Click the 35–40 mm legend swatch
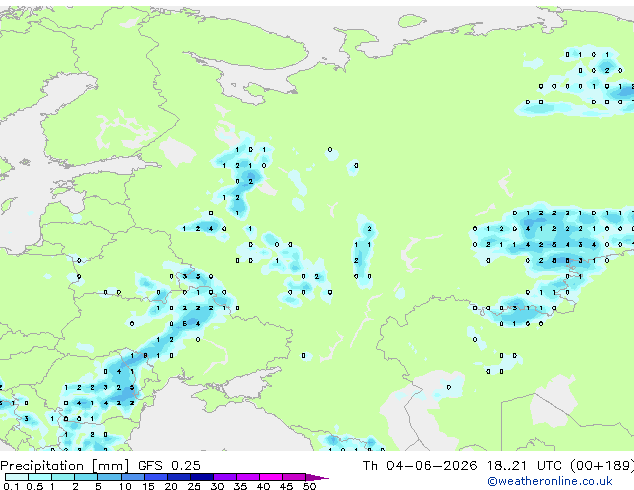Viewport: 634px width, 490px height. [x=248, y=477]
